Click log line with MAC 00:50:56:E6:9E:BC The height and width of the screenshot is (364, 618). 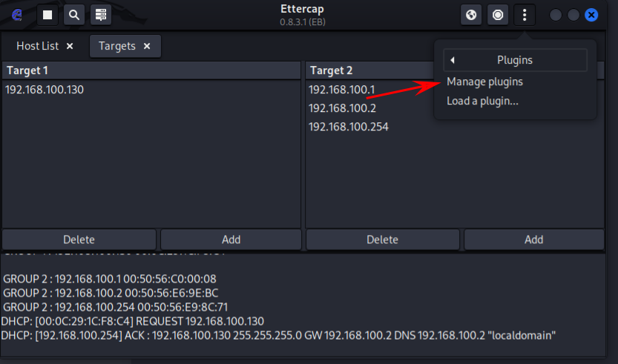pyautogui.click(x=111, y=293)
